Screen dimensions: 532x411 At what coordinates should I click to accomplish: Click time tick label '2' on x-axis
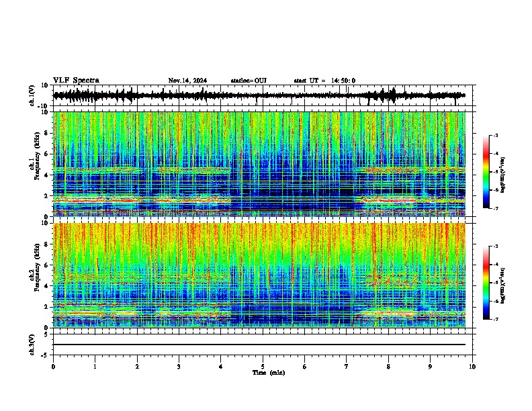137,367
